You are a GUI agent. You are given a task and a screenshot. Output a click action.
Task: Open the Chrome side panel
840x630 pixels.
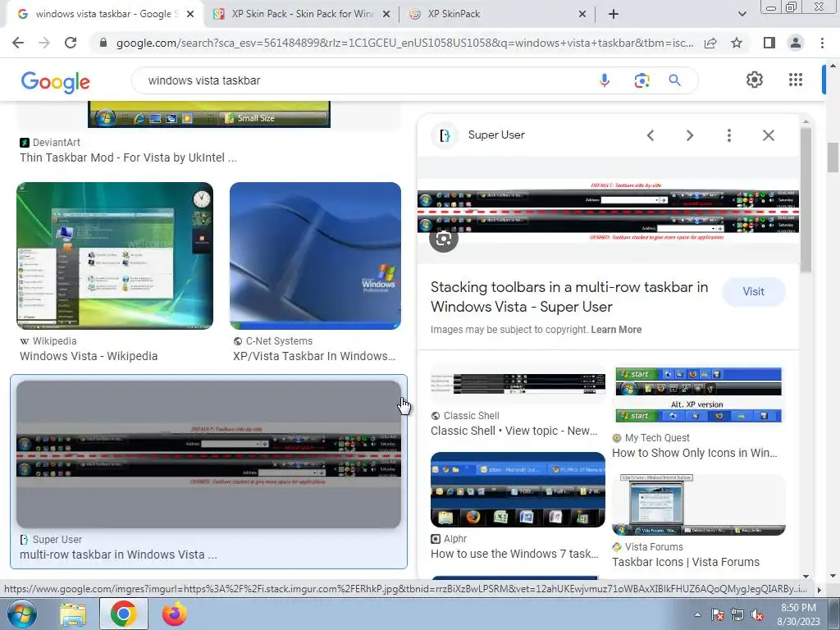(769, 43)
